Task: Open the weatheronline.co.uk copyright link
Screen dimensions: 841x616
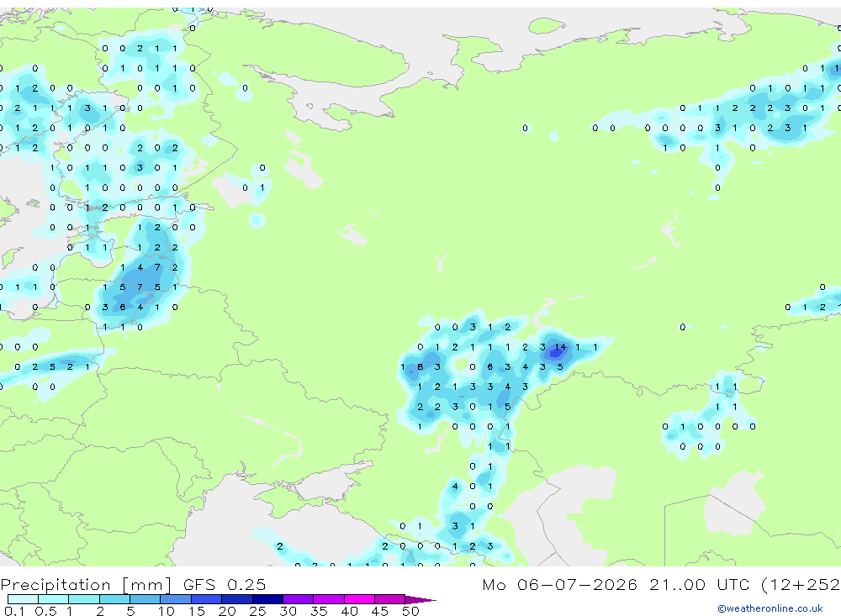Action: pos(770,608)
